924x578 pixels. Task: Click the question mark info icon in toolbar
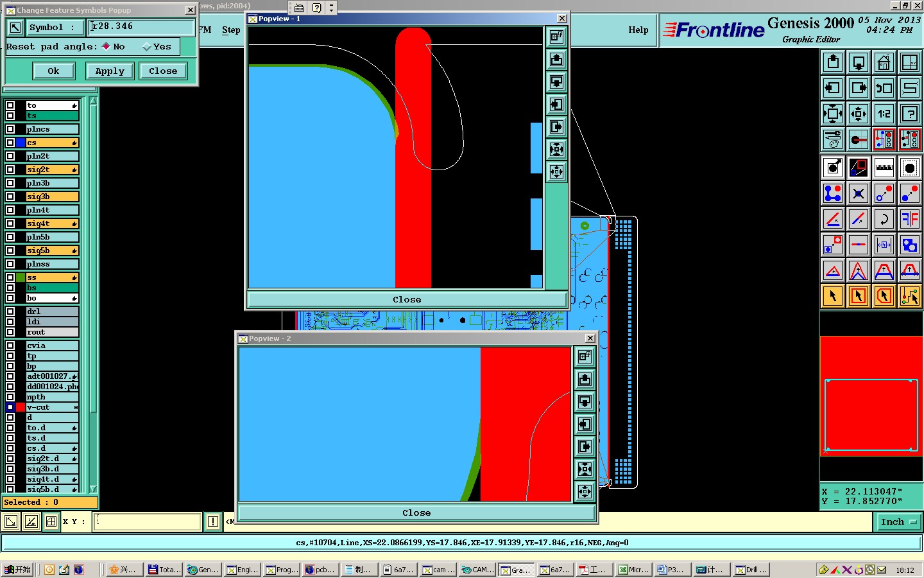point(910,114)
